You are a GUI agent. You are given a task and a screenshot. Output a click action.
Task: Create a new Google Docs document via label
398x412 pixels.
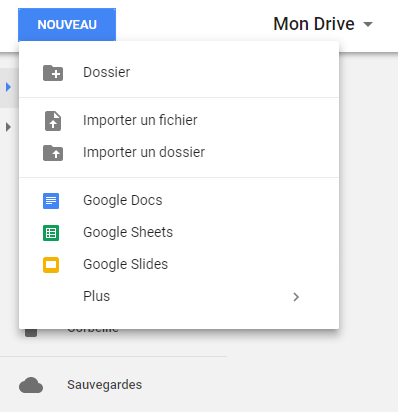pyautogui.click(x=123, y=200)
